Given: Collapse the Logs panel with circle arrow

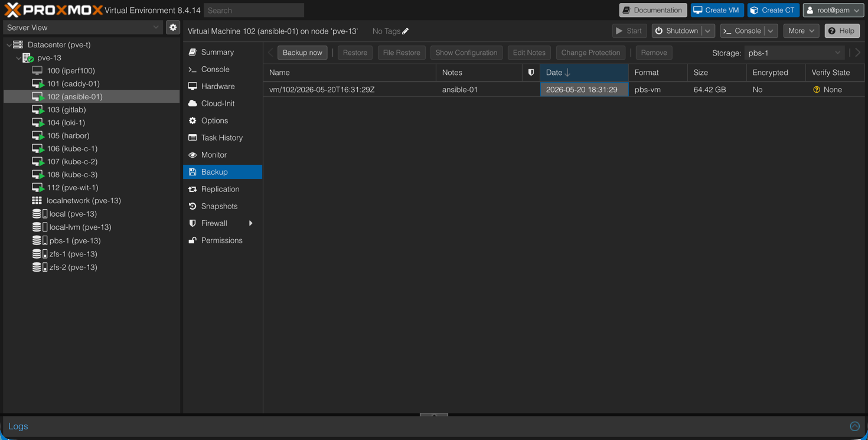Looking at the screenshot, I should 854,426.
